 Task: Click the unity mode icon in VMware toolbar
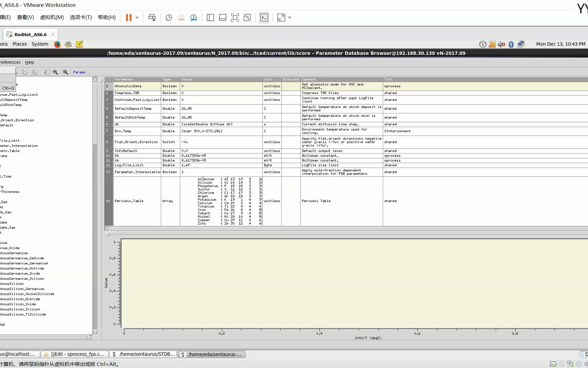coord(247,18)
